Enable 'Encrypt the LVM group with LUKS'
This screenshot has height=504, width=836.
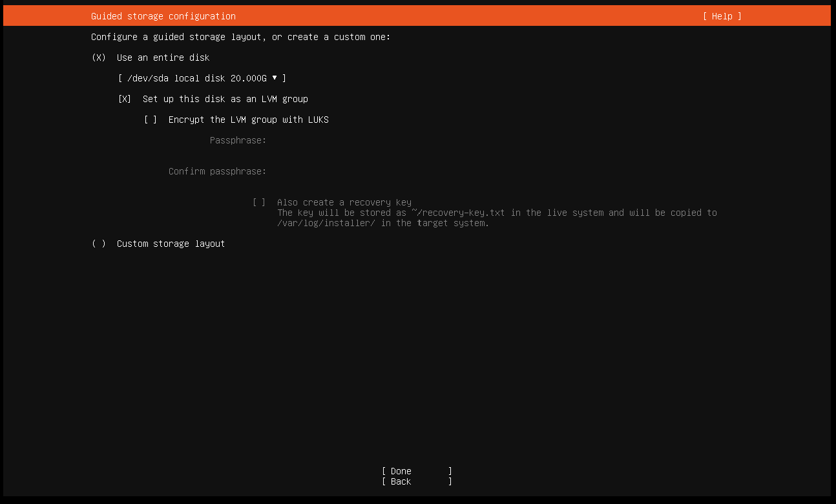(x=151, y=120)
